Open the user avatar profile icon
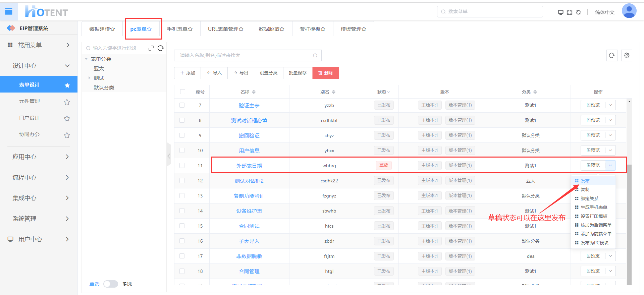Viewport: 644px width, 295px height. 629,11
